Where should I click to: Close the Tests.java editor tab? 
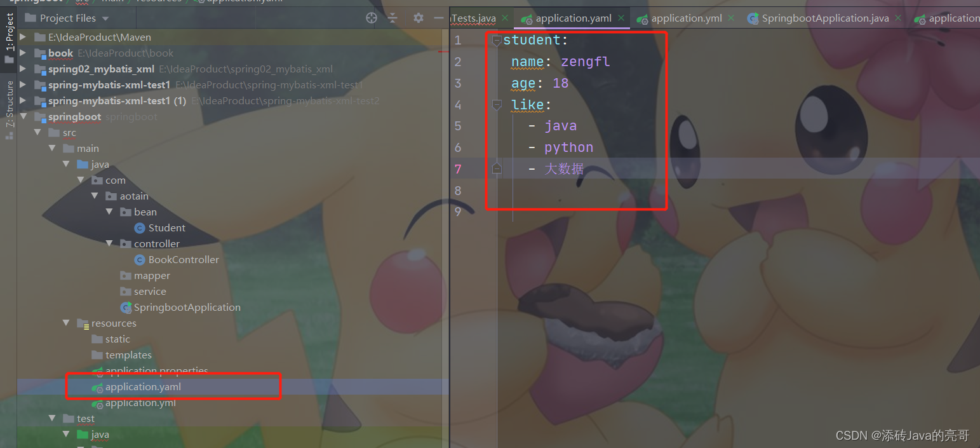pos(505,18)
